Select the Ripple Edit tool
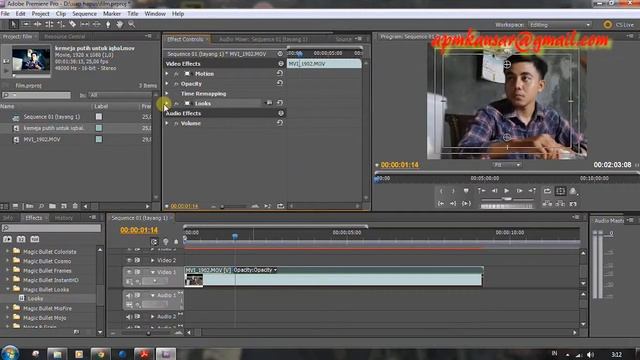Image resolution: width=640 pixels, height=360 pixels. tap(38, 24)
